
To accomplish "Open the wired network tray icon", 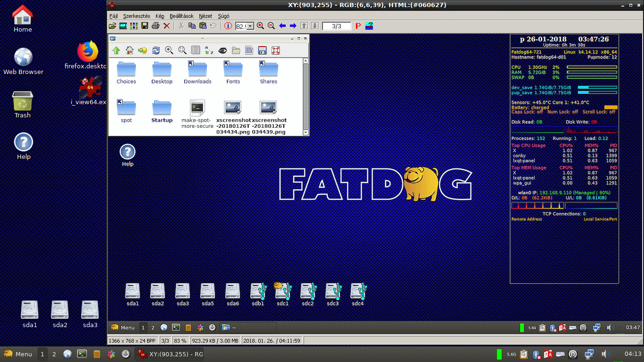I will coord(589,354).
